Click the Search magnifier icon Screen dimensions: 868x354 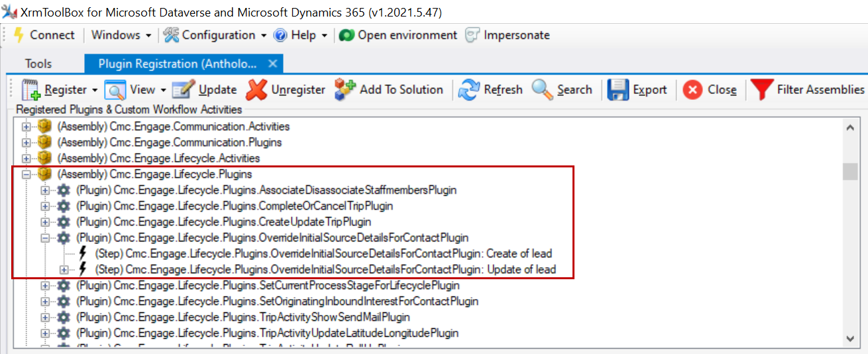click(542, 89)
